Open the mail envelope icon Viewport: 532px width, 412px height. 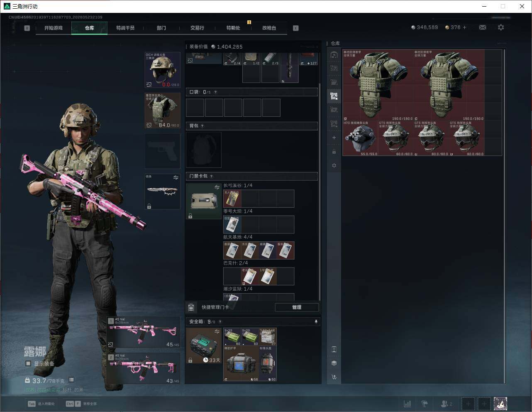pyautogui.click(x=483, y=27)
